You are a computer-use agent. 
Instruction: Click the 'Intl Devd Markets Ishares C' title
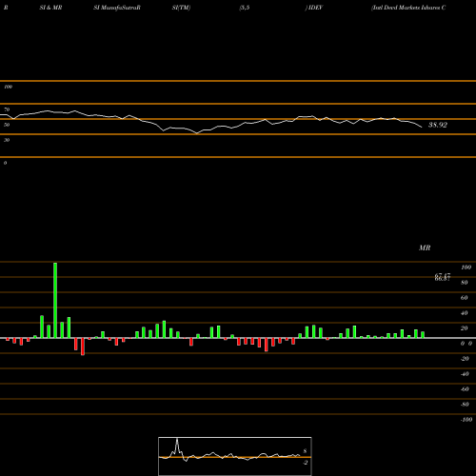[408, 8]
